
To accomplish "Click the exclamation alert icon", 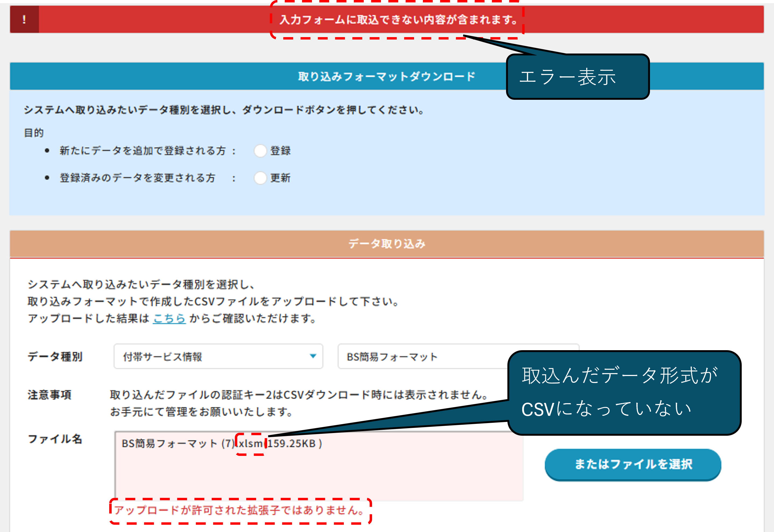I will tap(24, 19).
